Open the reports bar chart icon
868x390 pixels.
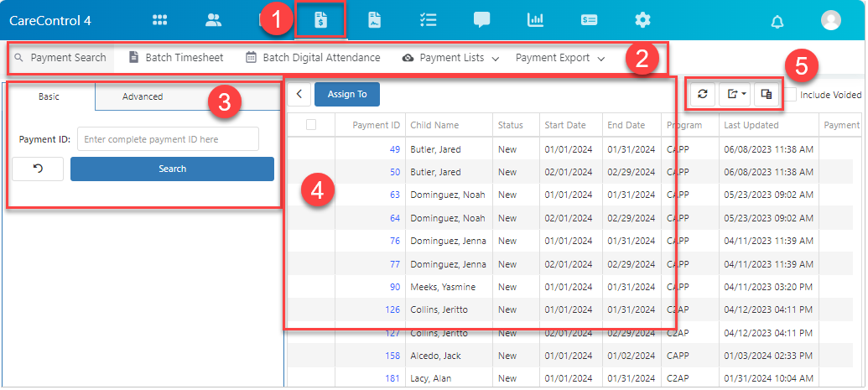(535, 20)
